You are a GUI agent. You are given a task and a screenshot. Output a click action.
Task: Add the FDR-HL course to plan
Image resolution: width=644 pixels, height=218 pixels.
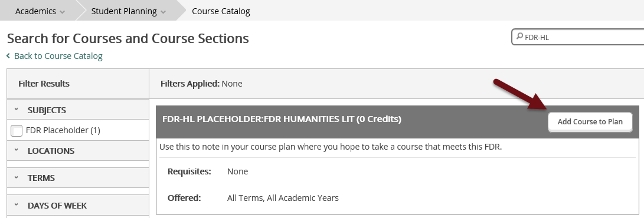(x=590, y=122)
